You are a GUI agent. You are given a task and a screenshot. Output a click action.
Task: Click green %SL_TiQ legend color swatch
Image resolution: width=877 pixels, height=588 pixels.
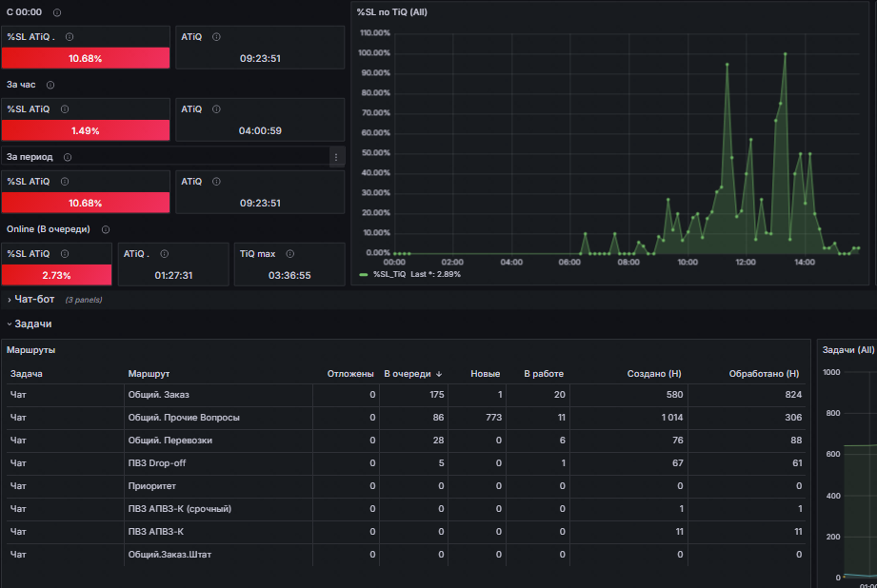[364, 274]
